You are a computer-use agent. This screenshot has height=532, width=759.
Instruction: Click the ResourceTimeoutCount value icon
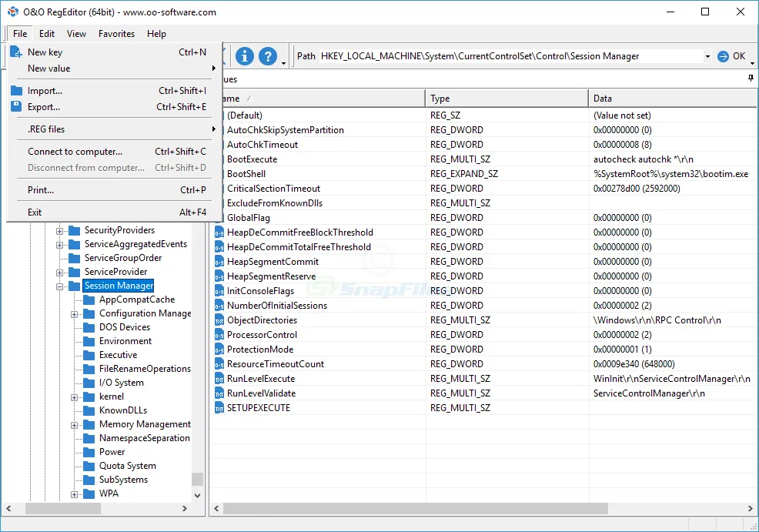tap(219, 364)
